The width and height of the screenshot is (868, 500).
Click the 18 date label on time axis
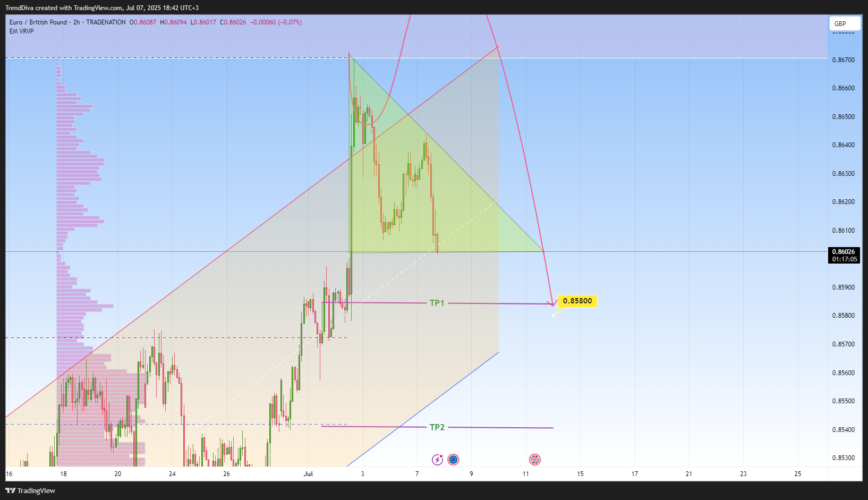63,474
